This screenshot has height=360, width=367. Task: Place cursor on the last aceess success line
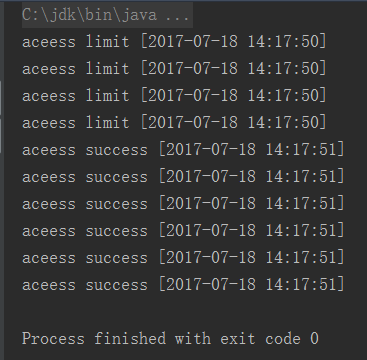(x=183, y=285)
